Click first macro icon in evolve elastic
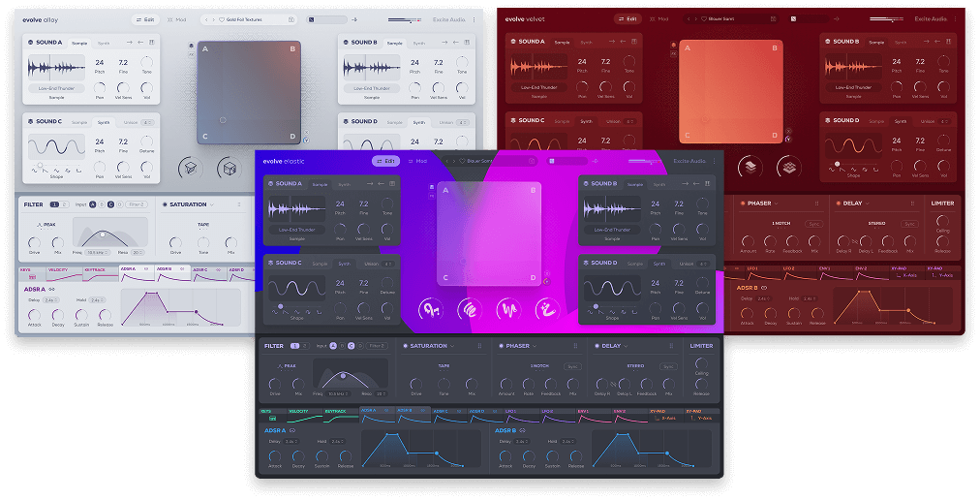The image size is (980, 500). point(430,309)
